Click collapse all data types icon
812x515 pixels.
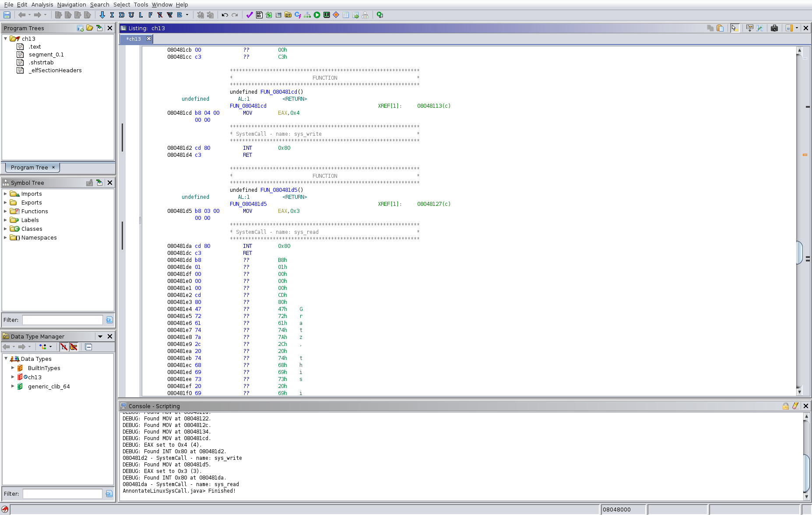pyautogui.click(x=88, y=347)
